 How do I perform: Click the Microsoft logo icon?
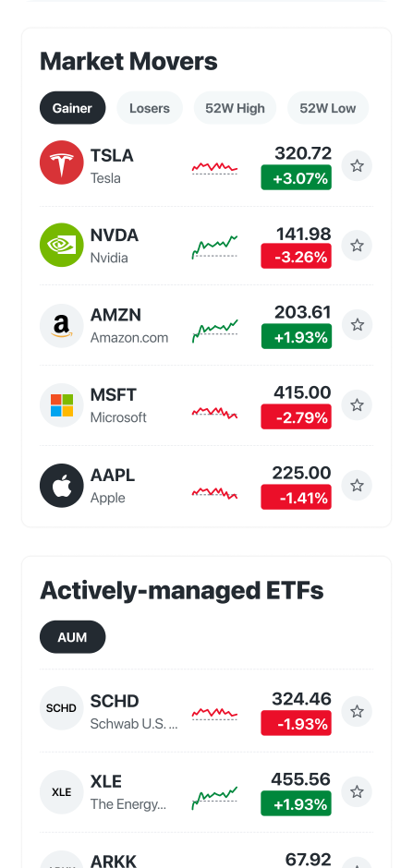62,405
